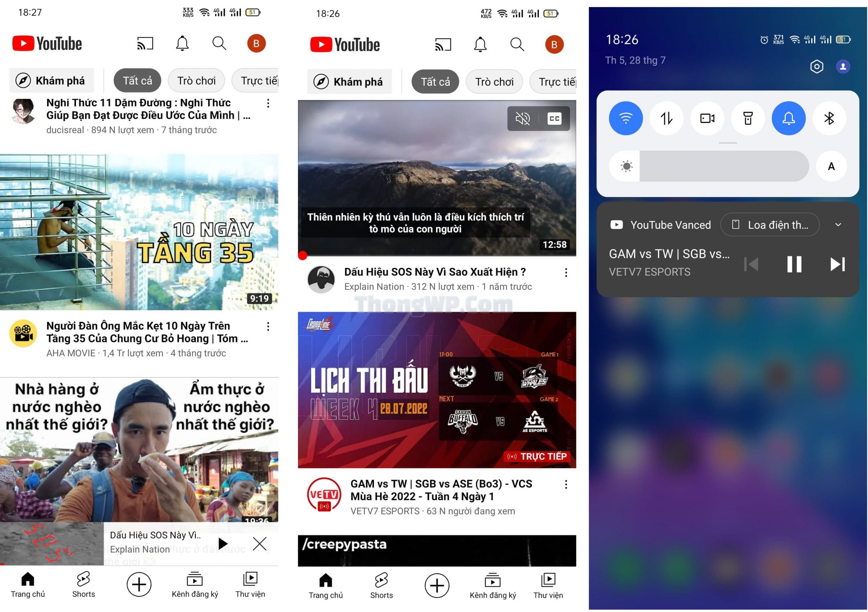Tap Bluetooth quick settings icon
868x612 pixels.
point(830,118)
